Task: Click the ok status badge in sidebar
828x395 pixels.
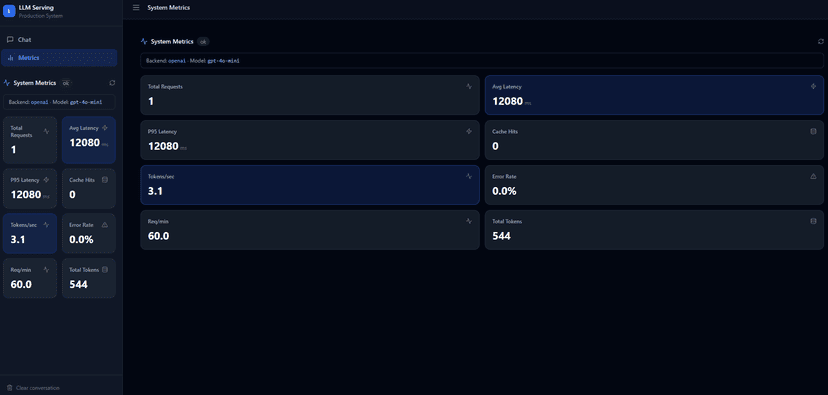Action: point(65,83)
